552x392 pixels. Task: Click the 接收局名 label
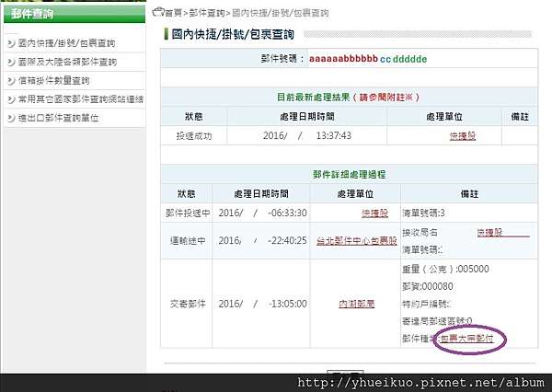[x=420, y=233]
